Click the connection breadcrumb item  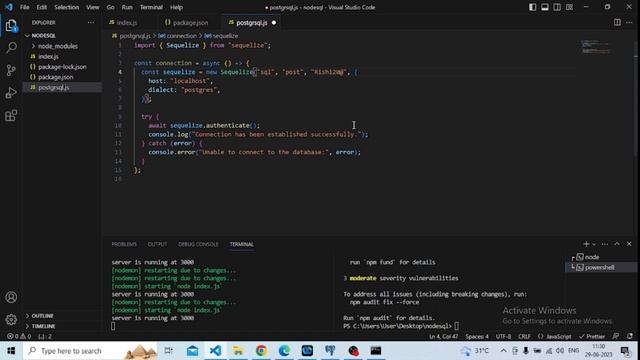pos(178,36)
